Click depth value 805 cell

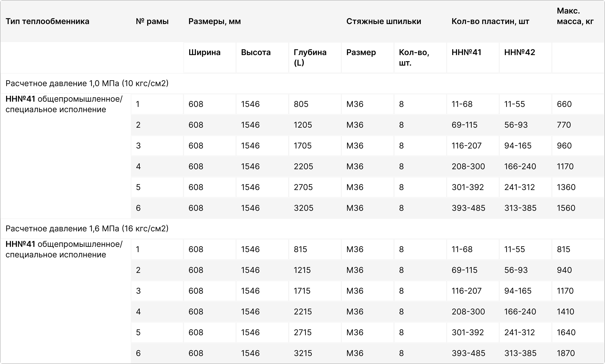pos(301,104)
